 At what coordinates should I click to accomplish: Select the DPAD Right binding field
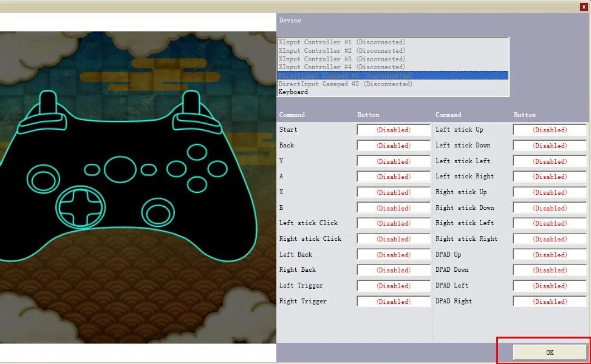point(550,302)
